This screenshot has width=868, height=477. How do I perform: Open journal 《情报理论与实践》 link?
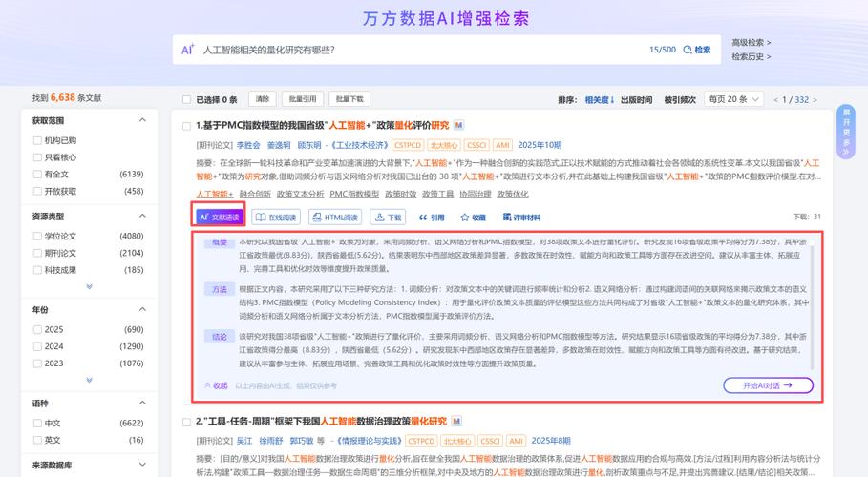point(369,441)
